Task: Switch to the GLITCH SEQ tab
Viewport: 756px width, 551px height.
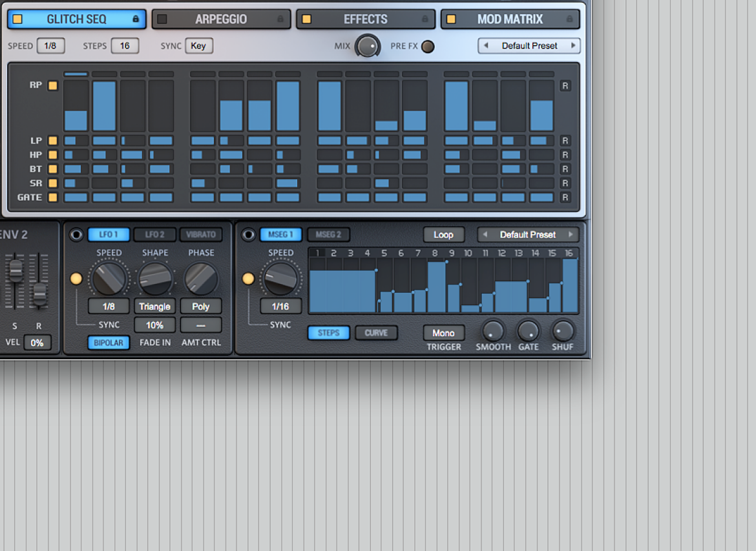Action: pyautogui.click(x=77, y=19)
